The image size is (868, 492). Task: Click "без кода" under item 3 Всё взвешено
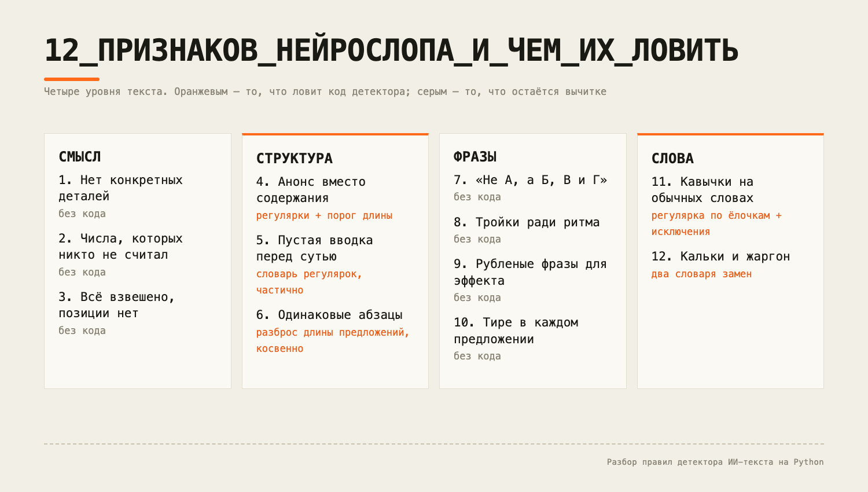[82, 331]
